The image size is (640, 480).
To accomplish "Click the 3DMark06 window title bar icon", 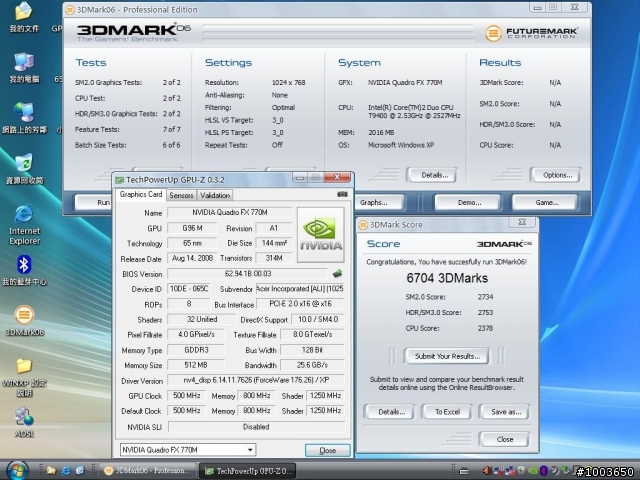I will (70, 9).
